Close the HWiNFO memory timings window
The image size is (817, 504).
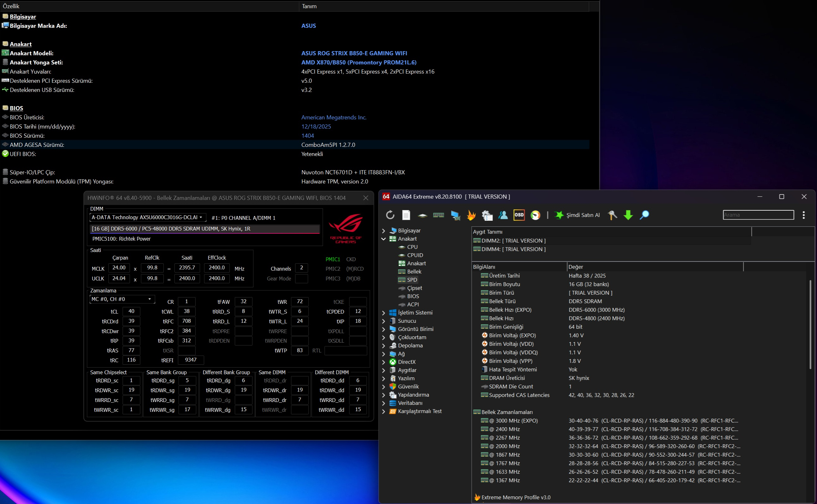click(366, 198)
